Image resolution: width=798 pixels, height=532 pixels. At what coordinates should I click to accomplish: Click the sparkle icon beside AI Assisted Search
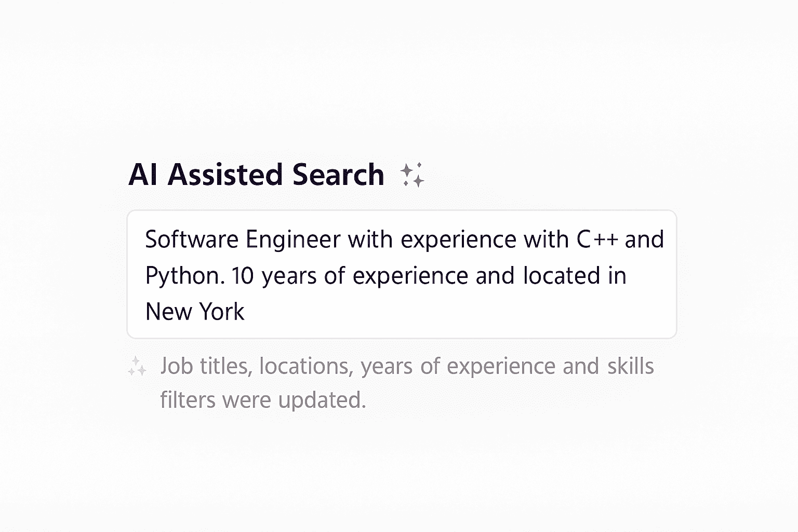413,175
